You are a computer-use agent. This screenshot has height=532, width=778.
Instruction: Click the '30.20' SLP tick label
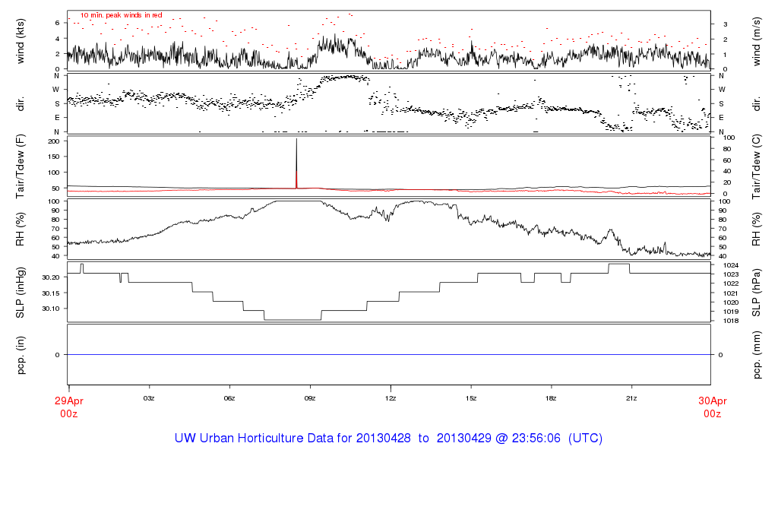(51, 277)
